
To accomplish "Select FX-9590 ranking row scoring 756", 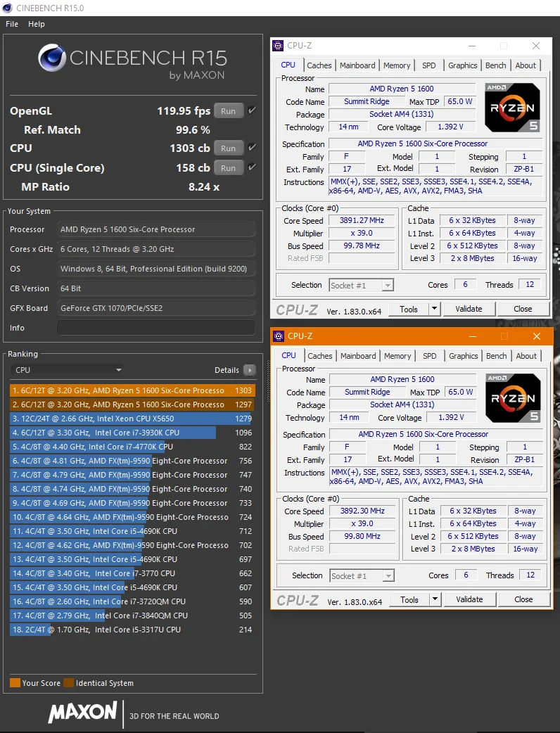I will tap(132, 461).
